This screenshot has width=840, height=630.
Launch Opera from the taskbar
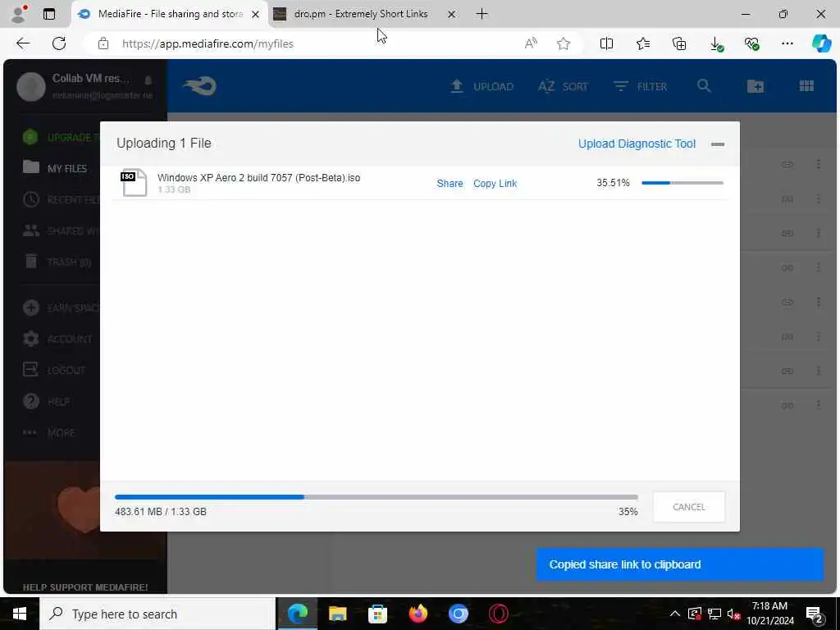498,614
